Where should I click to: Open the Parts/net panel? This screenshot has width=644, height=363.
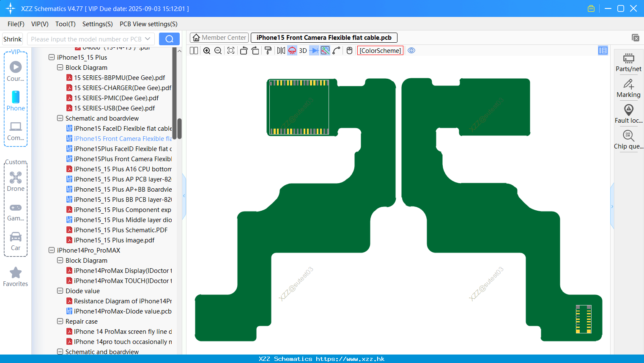[x=628, y=62]
